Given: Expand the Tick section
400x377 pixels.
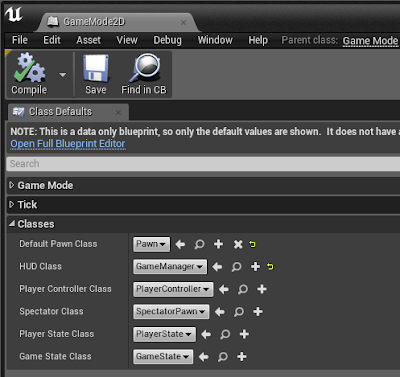Looking at the screenshot, I should click(x=12, y=204).
